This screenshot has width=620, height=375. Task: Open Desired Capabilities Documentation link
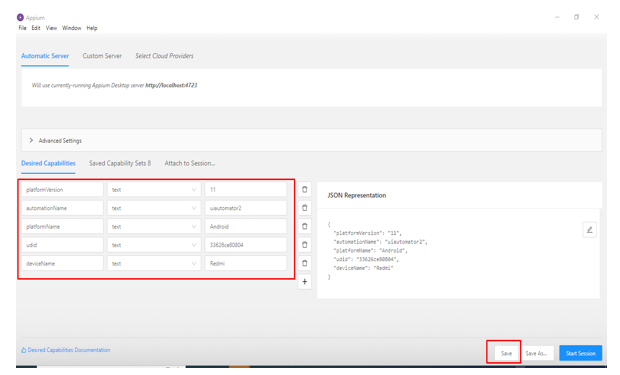66,350
